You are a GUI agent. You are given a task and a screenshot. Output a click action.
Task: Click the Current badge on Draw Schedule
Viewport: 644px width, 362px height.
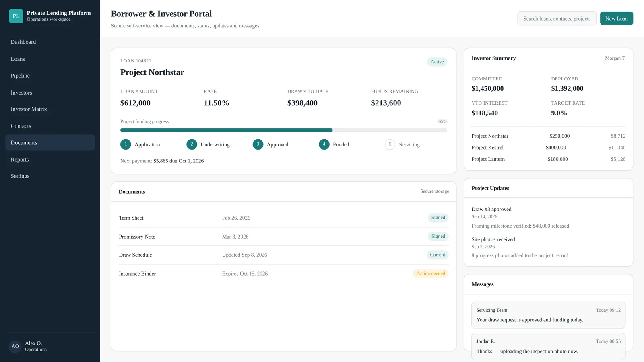point(438,255)
